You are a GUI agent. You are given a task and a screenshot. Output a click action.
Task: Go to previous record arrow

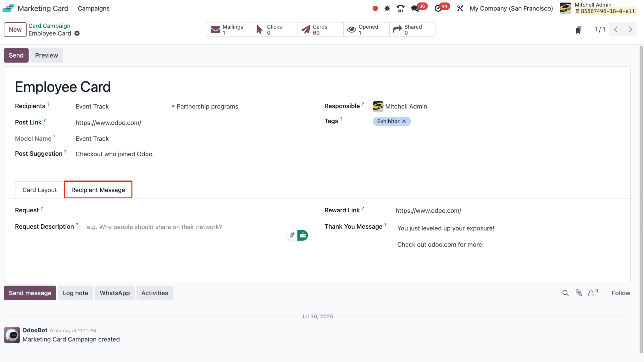(x=616, y=30)
